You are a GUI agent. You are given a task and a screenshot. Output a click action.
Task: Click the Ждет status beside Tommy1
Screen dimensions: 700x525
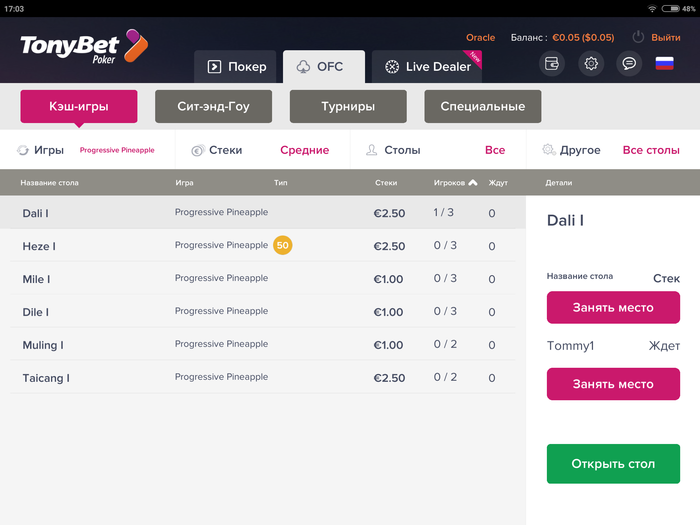click(x=664, y=346)
